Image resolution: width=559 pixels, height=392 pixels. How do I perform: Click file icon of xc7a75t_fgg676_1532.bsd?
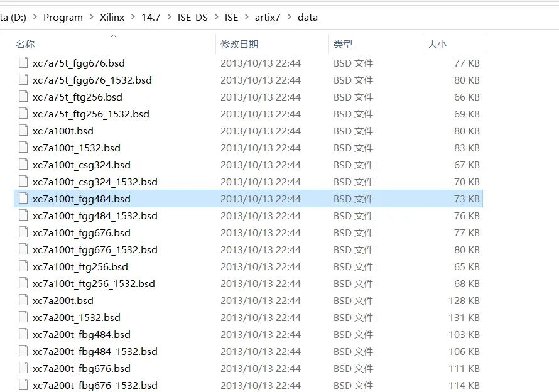23,80
